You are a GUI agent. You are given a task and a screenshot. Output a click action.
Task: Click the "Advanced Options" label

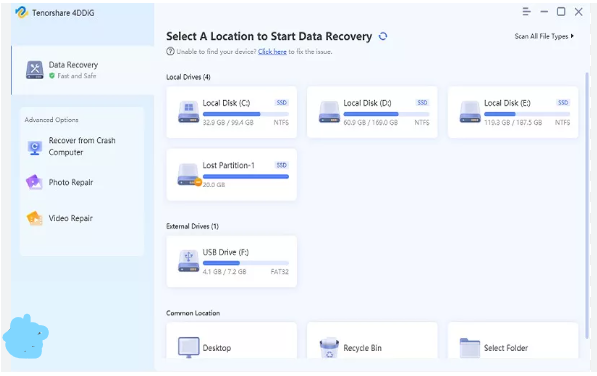[51, 119]
